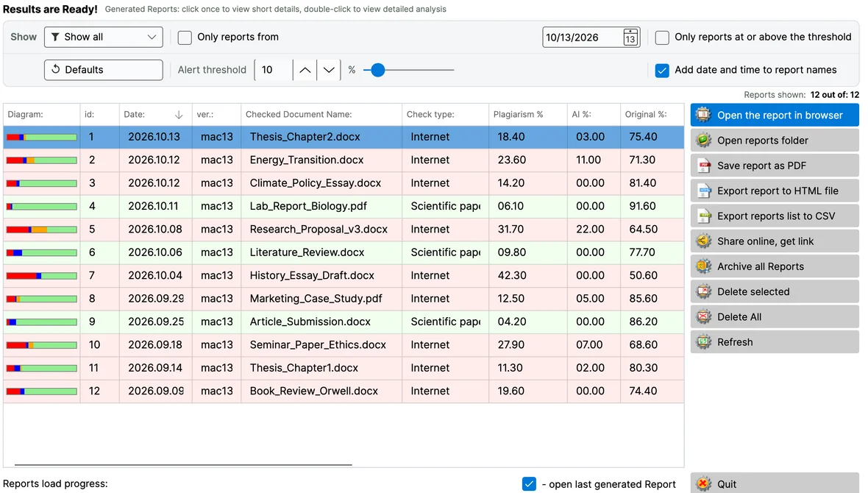Click the 2026.10.04 date cell
This screenshot has height=493, width=868.
(x=155, y=275)
